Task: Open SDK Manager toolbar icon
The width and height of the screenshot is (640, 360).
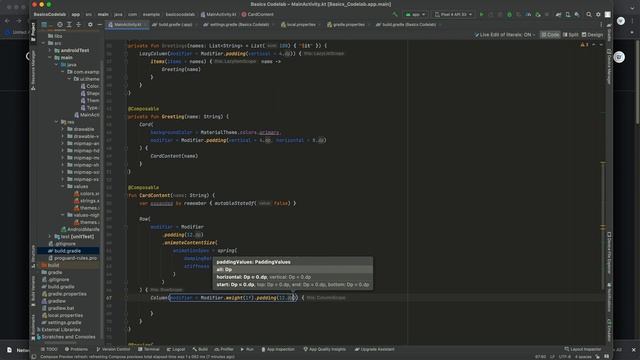Action: coord(577,14)
